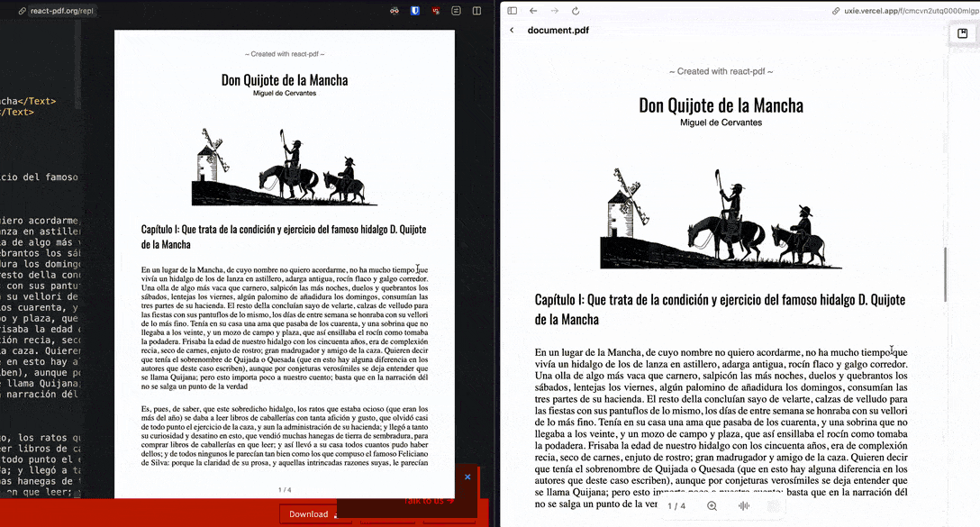Click 'Miguel de Cervantes' in the uxie PDF
This screenshot has width=980, height=527.
[x=721, y=123]
